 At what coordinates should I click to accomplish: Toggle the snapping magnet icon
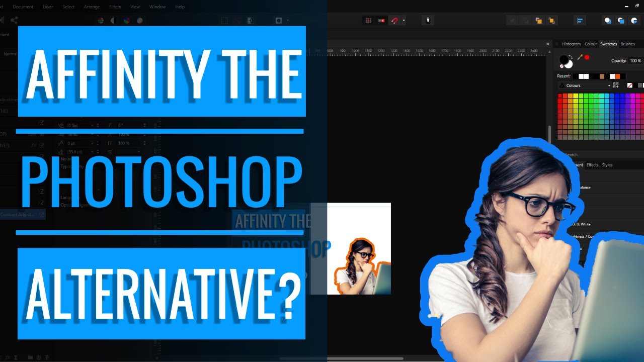click(394, 21)
